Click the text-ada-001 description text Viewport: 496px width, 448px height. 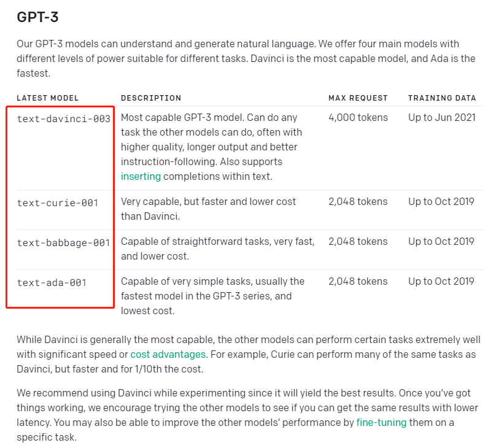pyautogui.click(x=212, y=296)
